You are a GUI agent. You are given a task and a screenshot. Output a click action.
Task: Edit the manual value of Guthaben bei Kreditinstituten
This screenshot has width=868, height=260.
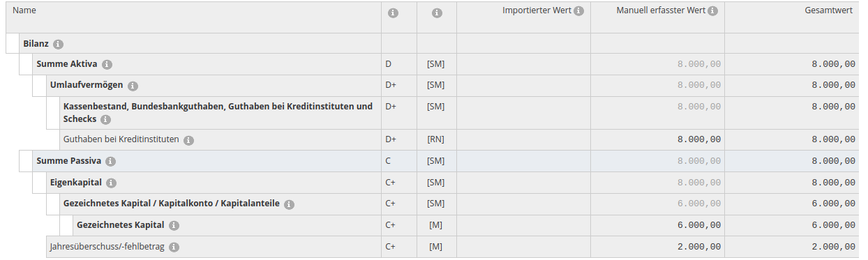(x=657, y=139)
